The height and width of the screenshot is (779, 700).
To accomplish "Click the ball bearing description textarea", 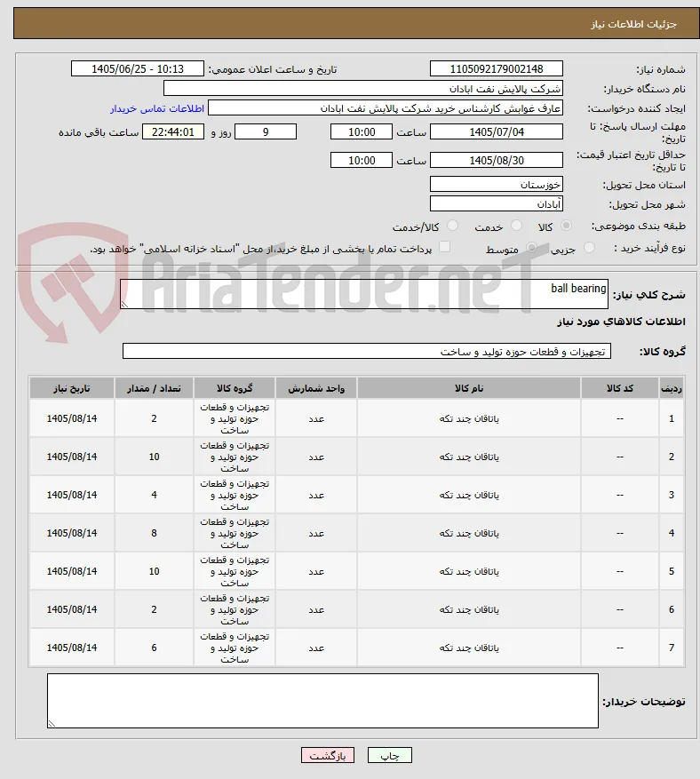I will pyautogui.click(x=364, y=294).
